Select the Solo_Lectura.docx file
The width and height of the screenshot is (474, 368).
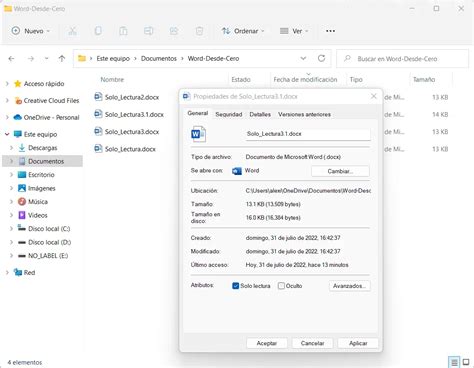coord(130,149)
